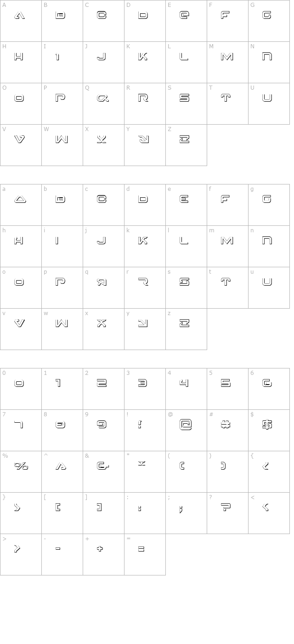294x644 pixels.
Task: Select the uppercase Z glyph cell
Action: coord(186,145)
